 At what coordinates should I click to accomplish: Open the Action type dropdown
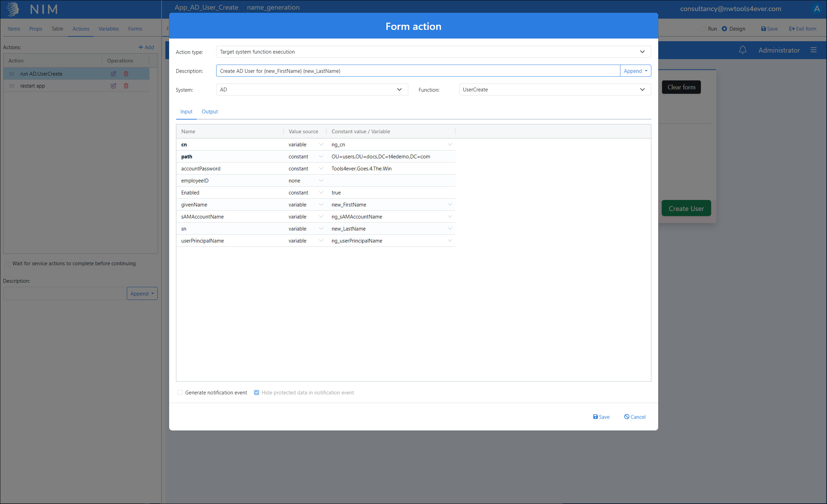point(433,52)
